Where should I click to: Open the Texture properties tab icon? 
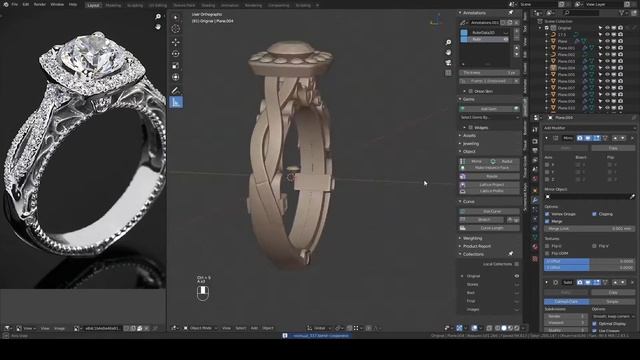coord(535,259)
